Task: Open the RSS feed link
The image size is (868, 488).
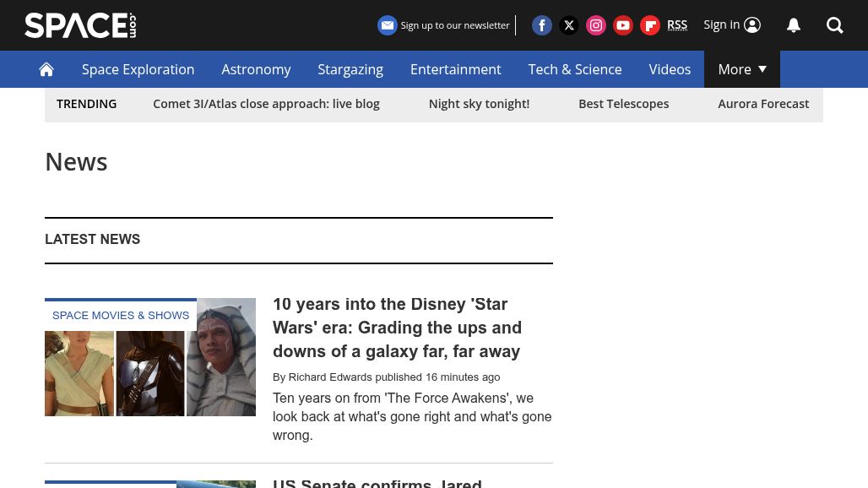Action: coord(677,24)
